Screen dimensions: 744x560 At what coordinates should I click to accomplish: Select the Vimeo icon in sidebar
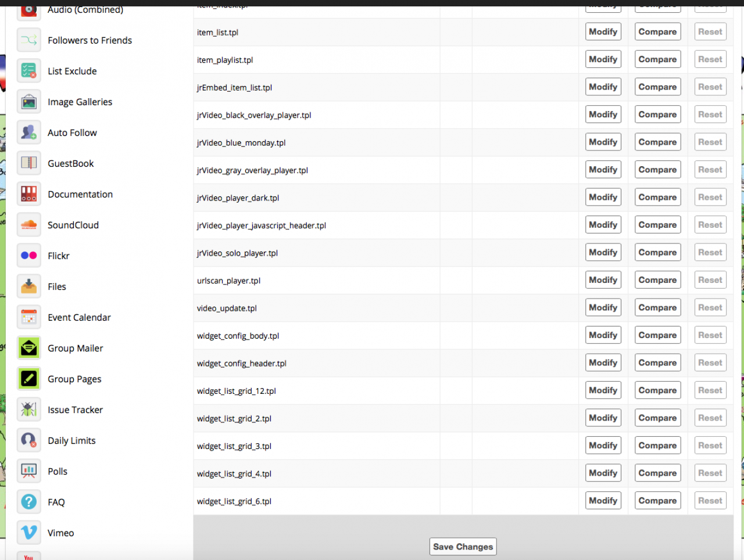pyautogui.click(x=29, y=533)
